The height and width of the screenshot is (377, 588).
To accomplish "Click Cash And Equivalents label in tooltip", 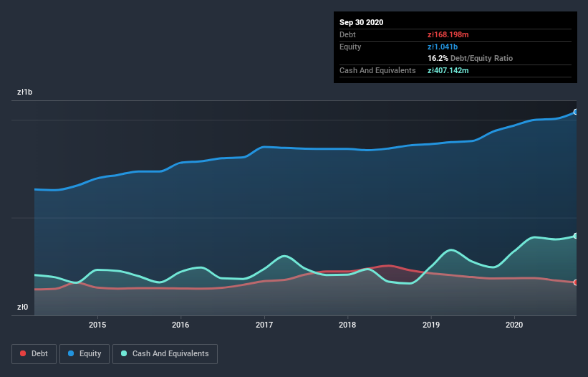I will point(377,70).
